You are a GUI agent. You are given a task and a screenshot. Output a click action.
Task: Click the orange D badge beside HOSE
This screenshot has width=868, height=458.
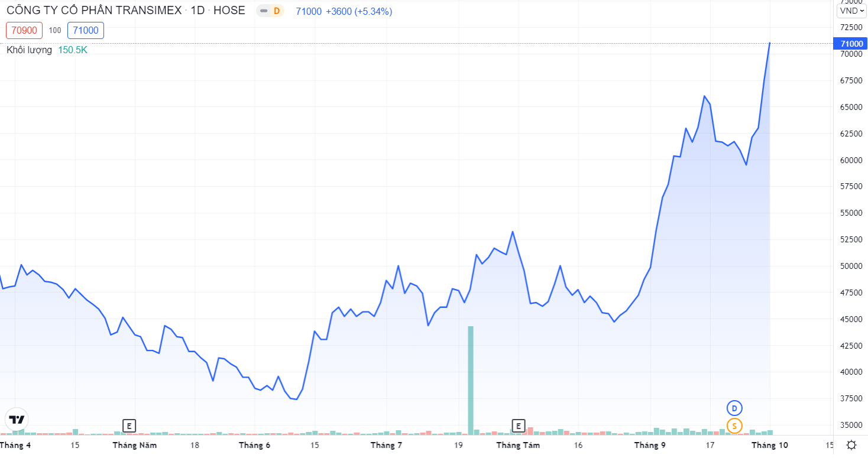(276, 11)
